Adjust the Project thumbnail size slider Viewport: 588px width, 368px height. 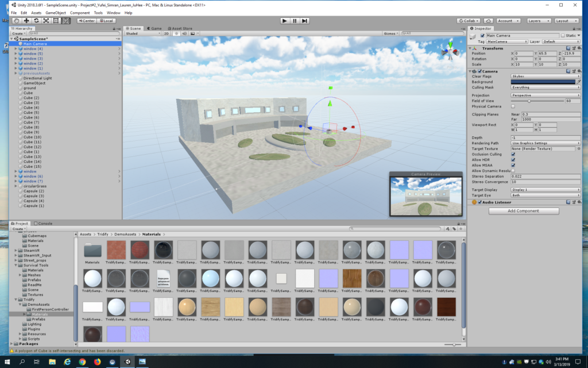pyautogui.click(x=454, y=344)
